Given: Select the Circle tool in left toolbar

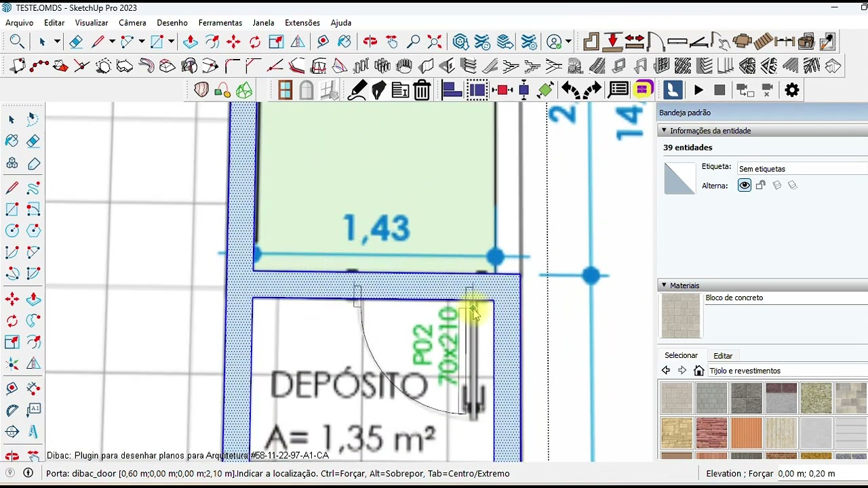Looking at the screenshot, I should [12, 231].
